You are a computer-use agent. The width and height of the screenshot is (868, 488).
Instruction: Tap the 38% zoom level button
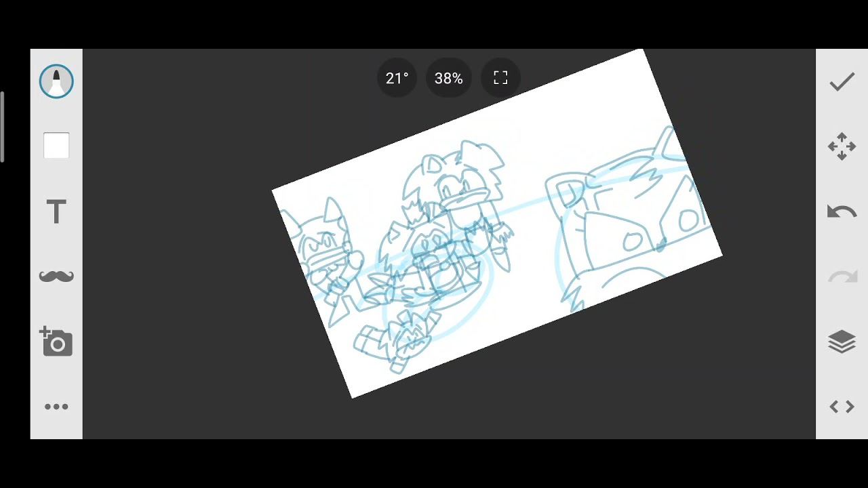(x=448, y=79)
